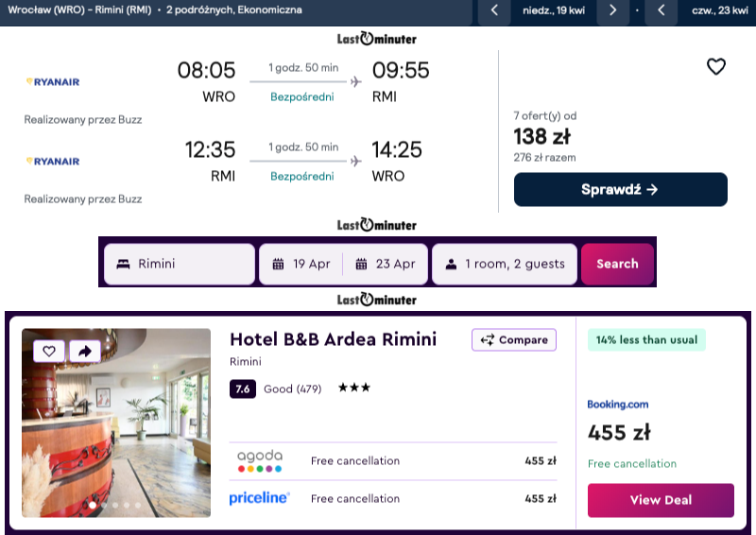Open the Hotel B&B Ardea Rimini title
The width and height of the screenshot is (756, 535).
click(333, 339)
